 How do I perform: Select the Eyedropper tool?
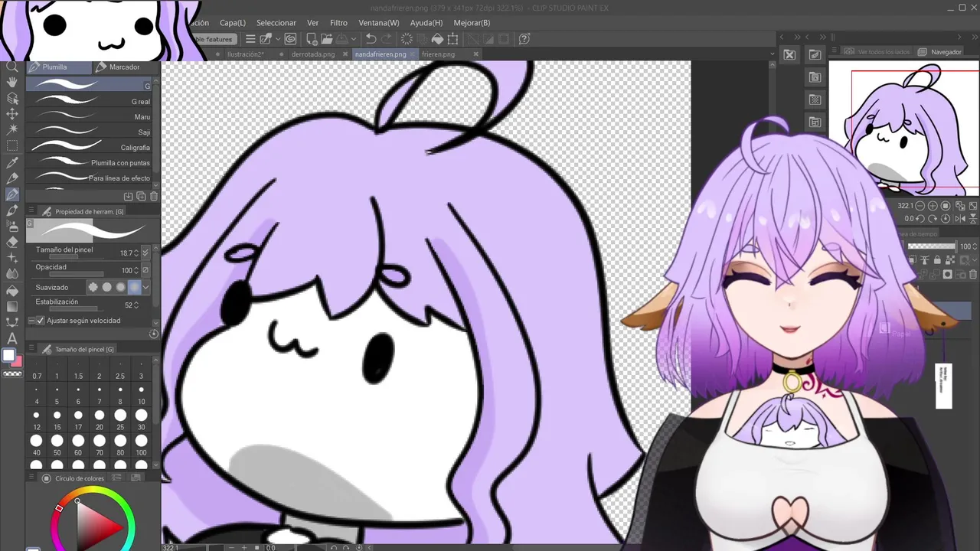pyautogui.click(x=12, y=162)
